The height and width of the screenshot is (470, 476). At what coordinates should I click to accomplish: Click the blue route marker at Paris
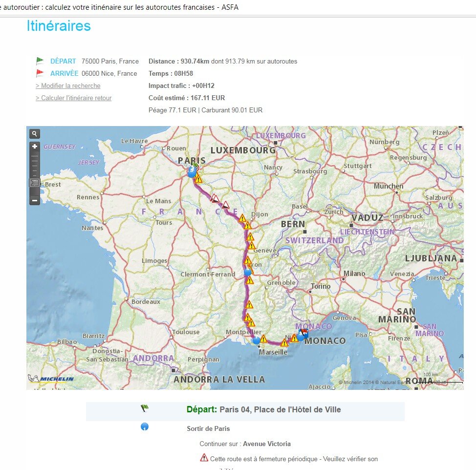pos(192,173)
